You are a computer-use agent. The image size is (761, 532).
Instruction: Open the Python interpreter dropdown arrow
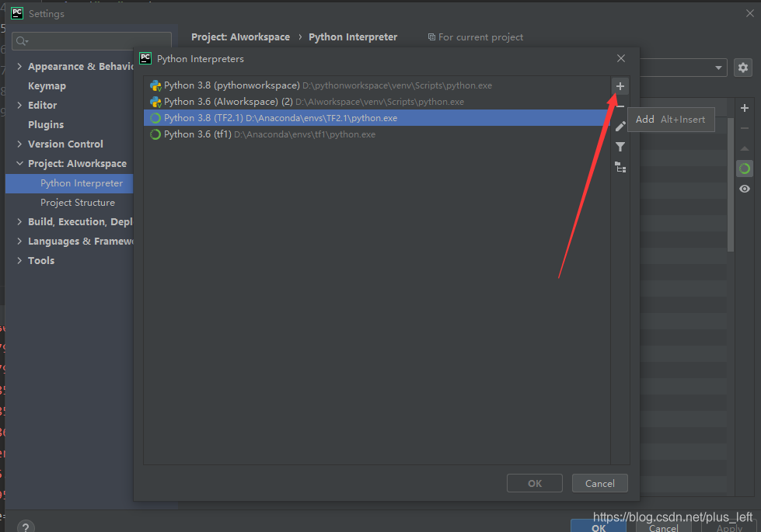[718, 68]
